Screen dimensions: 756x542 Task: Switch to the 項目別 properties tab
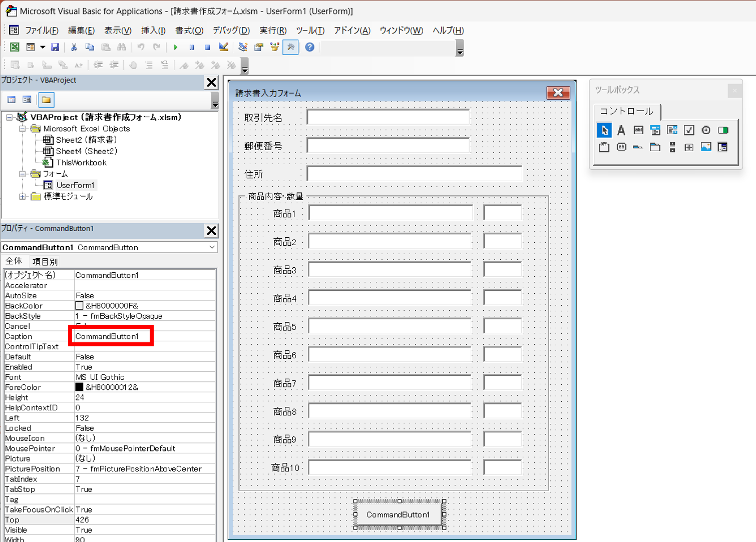coord(45,261)
